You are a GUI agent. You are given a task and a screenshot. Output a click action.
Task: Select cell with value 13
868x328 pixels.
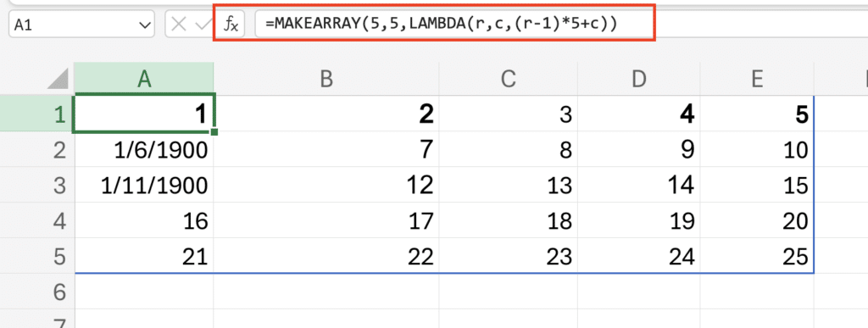tap(509, 186)
